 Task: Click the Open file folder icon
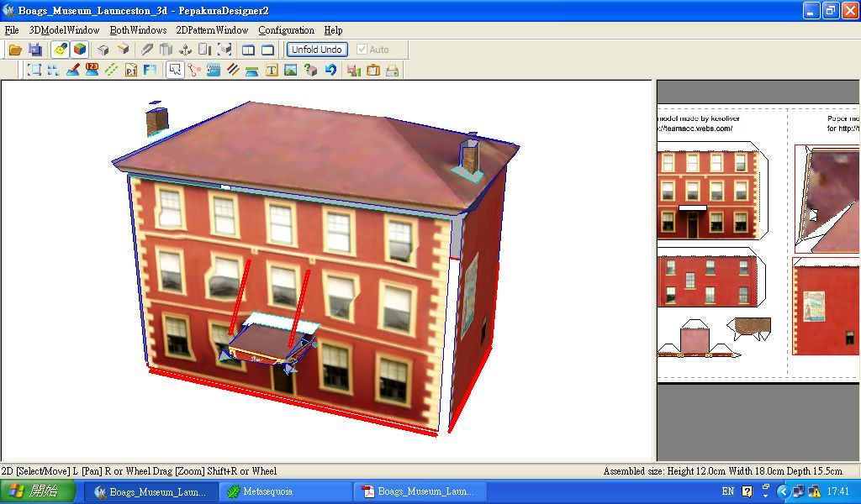pyautogui.click(x=15, y=50)
